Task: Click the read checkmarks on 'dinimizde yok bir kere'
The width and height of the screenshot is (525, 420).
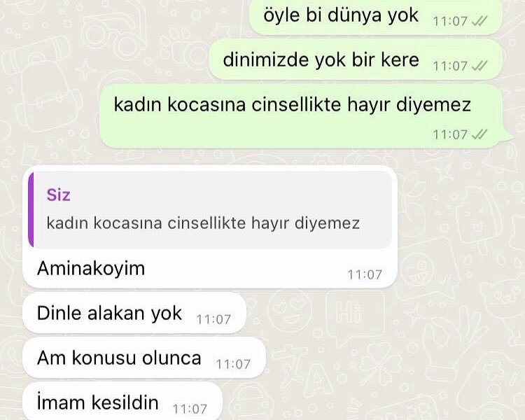Action: (x=479, y=66)
